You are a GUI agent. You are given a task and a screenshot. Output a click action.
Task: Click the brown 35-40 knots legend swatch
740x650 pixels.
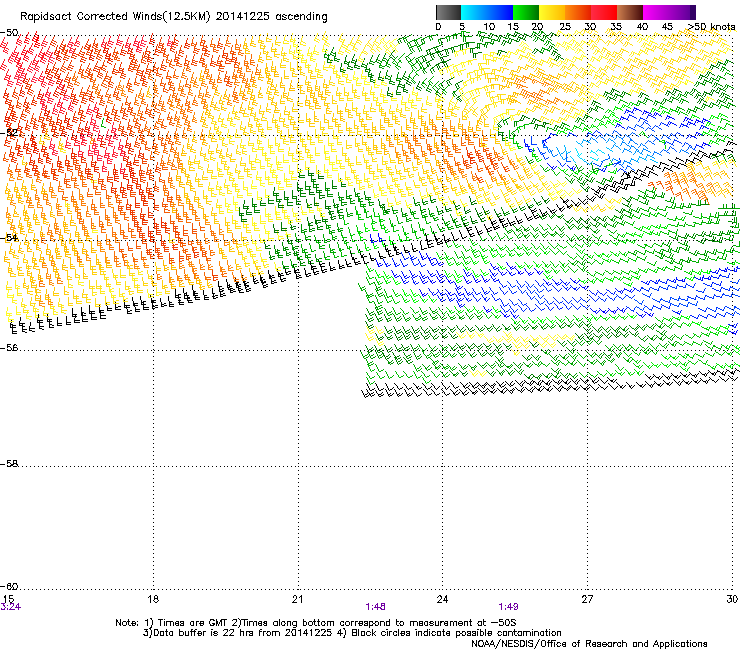pos(630,12)
